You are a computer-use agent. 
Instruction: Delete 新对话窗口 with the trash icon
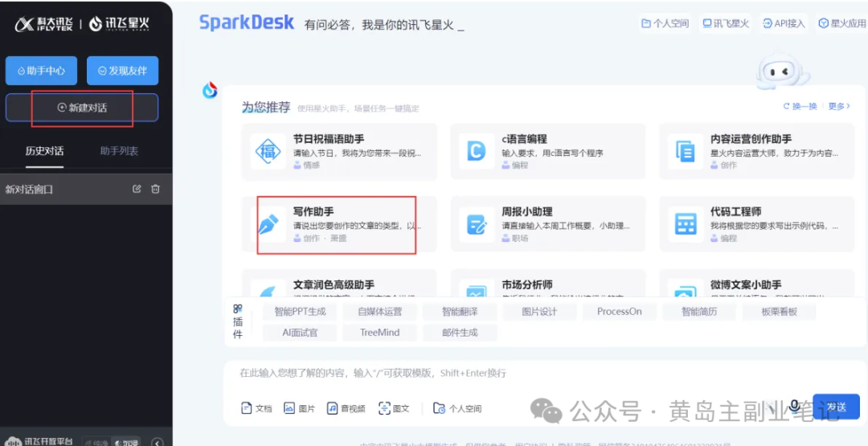[156, 189]
